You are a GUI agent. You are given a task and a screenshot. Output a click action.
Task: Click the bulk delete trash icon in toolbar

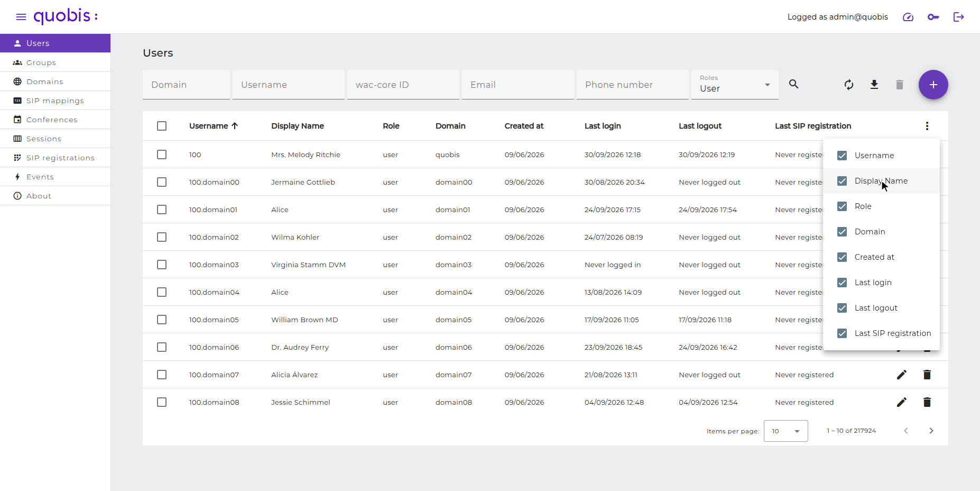(x=900, y=85)
